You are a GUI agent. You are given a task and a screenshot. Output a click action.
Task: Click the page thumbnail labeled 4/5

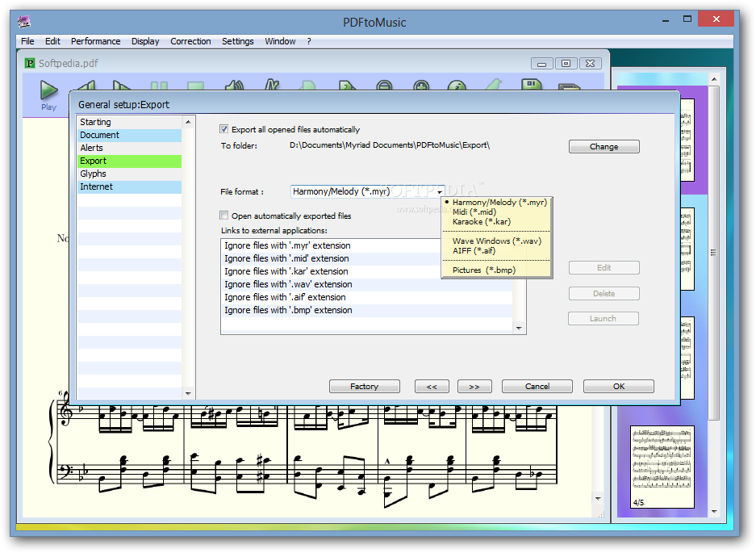click(662, 467)
